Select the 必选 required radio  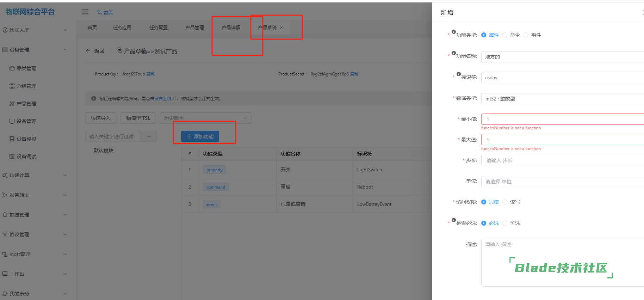pyautogui.click(x=484, y=223)
